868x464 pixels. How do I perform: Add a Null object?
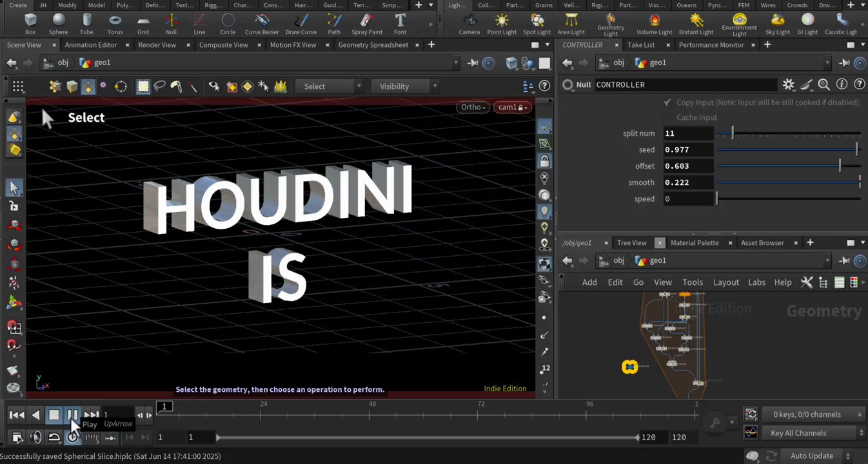[171, 24]
